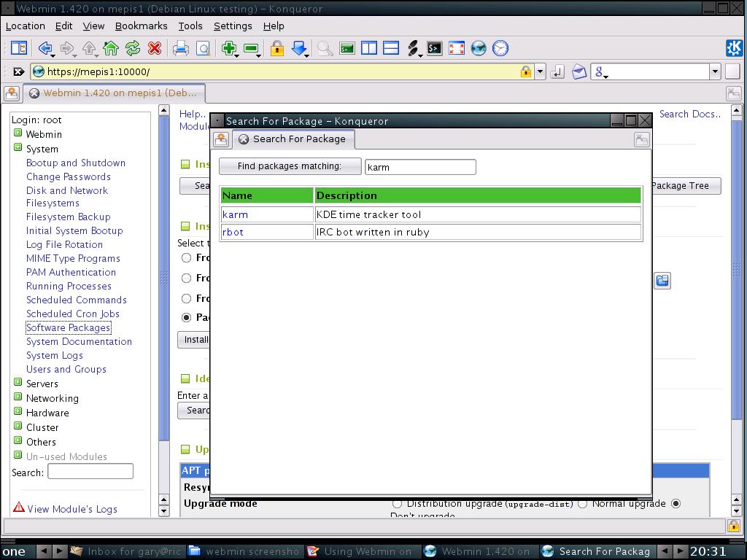This screenshot has width=747, height=560.
Task: Open the View menu
Action: coord(93,26)
